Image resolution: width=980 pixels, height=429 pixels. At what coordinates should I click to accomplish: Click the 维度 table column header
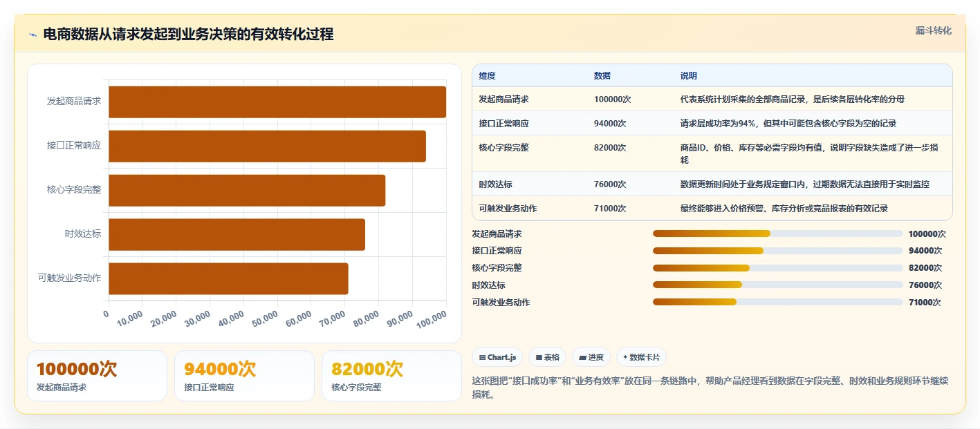click(487, 76)
